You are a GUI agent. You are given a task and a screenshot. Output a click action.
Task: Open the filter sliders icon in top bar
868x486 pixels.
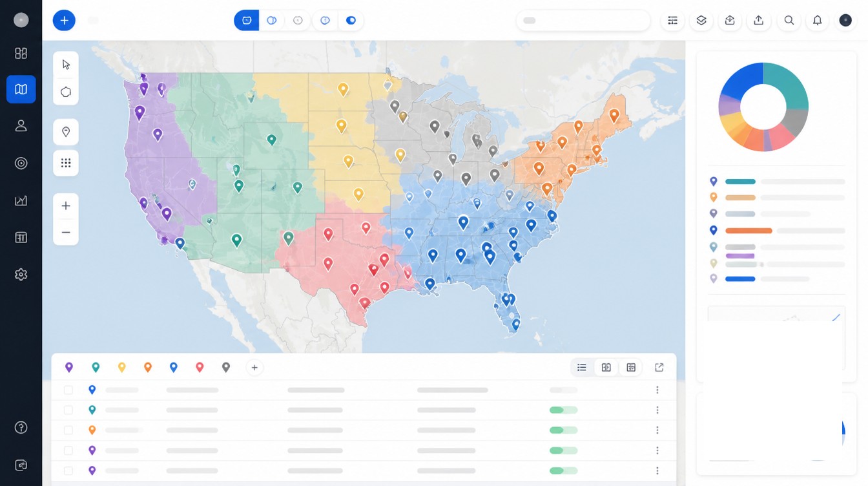click(x=673, y=20)
